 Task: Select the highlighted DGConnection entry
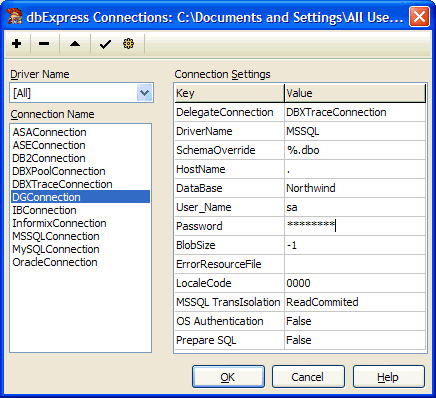pyautogui.click(x=80, y=197)
